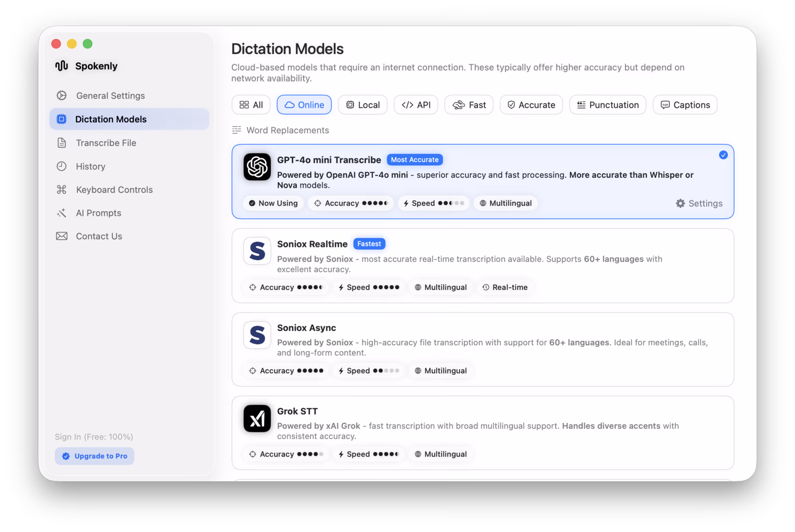Viewport: 795px width, 532px height.
Task: Switch to the Local models filter
Action: 363,105
